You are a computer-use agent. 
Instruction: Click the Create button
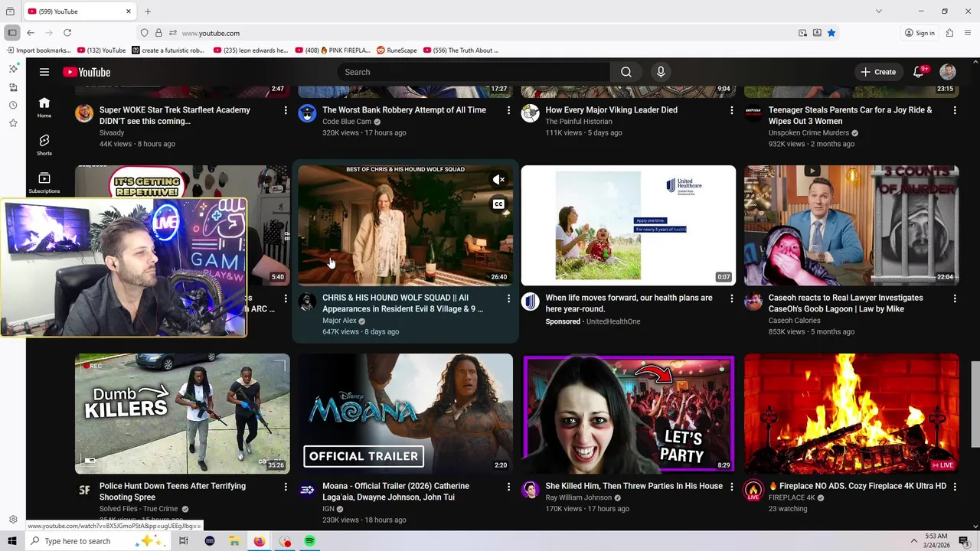pos(878,72)
